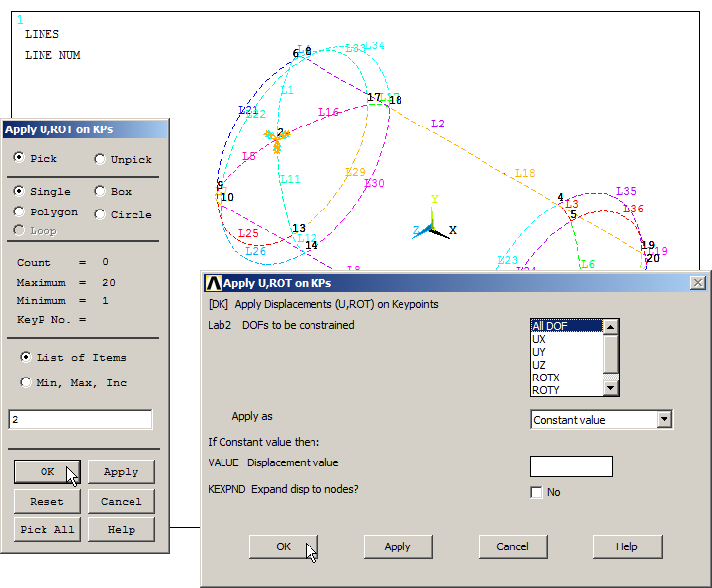
Task: Choose the Single picking mode
Action: click(x=19, y=191)
